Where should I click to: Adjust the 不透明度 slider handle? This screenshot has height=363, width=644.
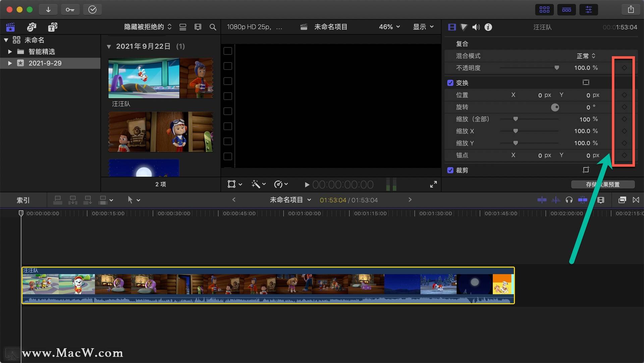pos(557,68)
